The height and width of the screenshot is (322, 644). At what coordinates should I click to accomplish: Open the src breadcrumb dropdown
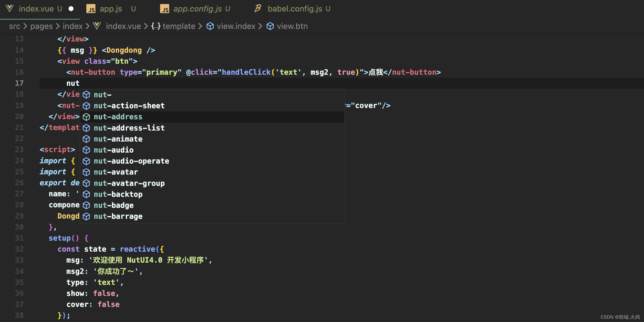(x=15, y=26)
